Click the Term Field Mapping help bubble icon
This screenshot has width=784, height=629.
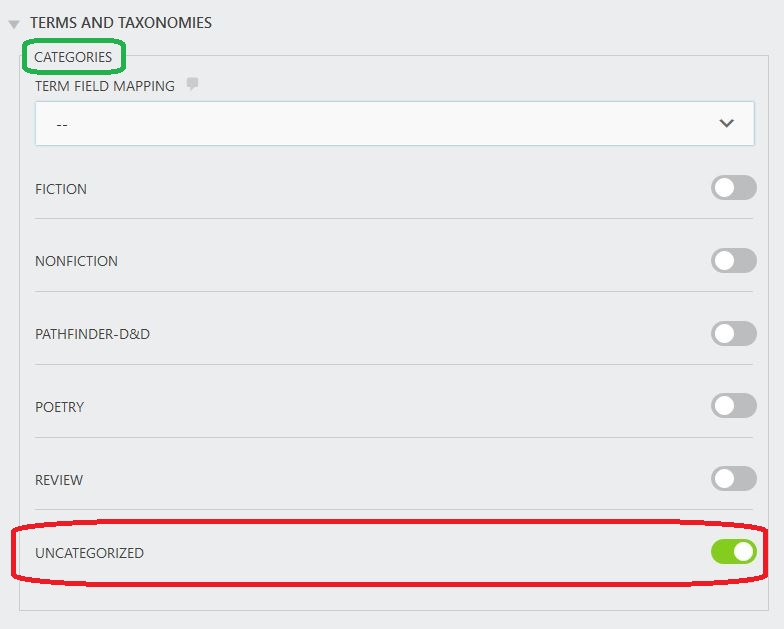(x=193, y=85)
